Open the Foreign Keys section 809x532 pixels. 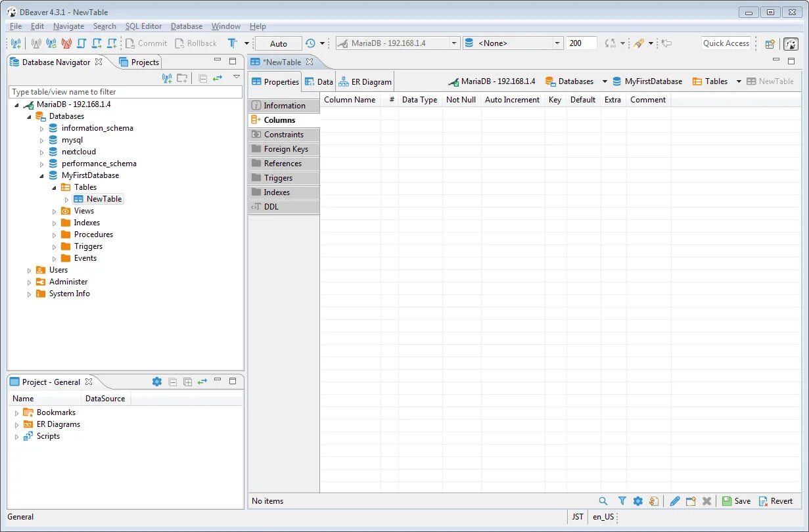pyautogui.click(x=284, y=149)
